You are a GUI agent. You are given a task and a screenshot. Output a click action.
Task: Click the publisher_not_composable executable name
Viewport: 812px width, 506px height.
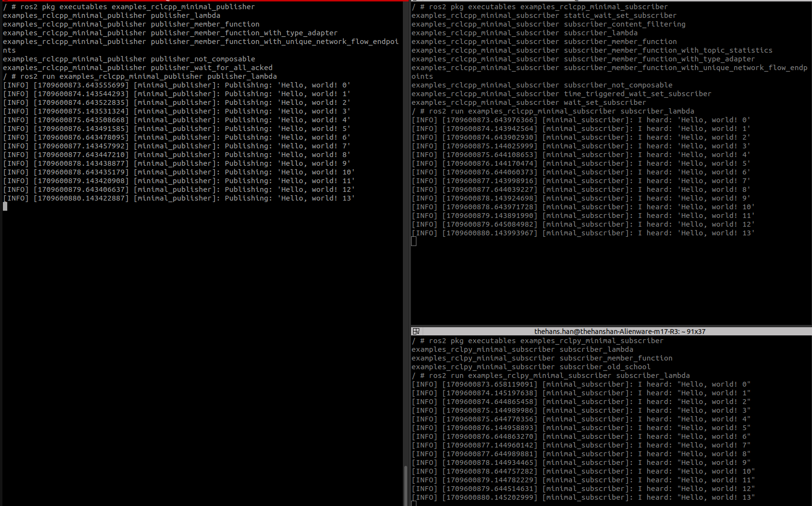203,59
